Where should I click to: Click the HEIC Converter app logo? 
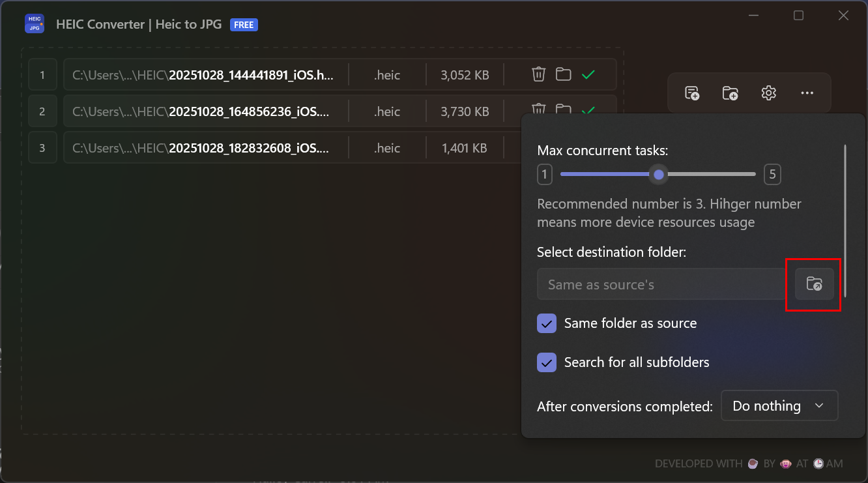(35, 24)
